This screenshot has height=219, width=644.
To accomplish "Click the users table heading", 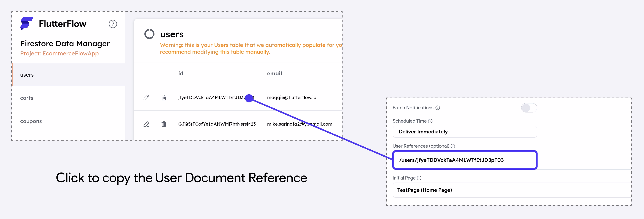I will 172,34.
